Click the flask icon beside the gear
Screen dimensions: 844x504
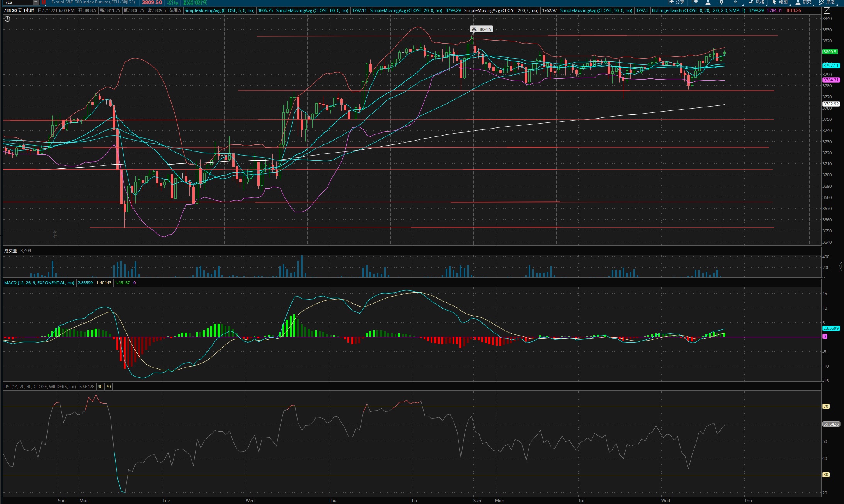[x=708, y=2]
